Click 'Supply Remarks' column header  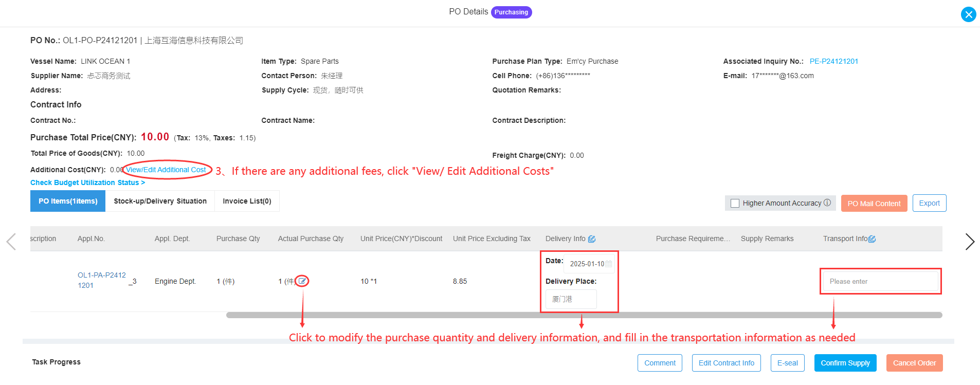coord(767,239)
